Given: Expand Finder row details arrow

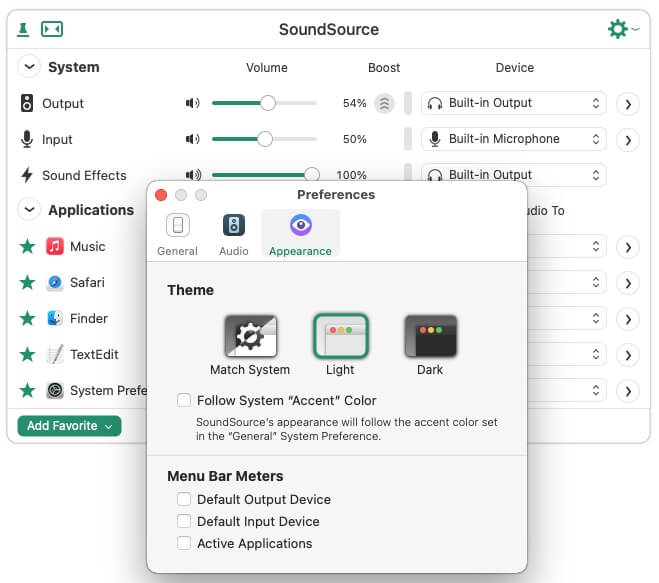Looking at the screenshot, I should click(x=627, y=319).
